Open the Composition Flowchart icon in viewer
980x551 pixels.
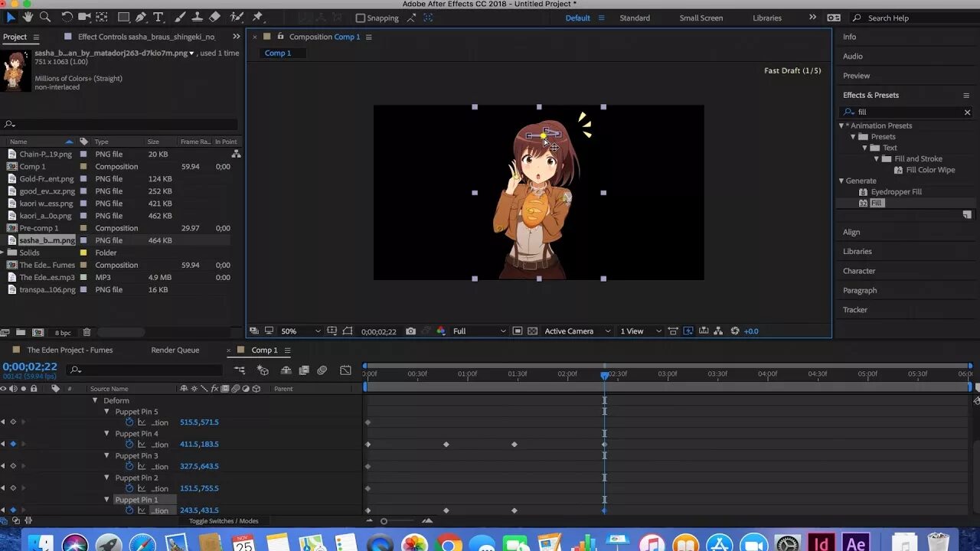point(718,331)
